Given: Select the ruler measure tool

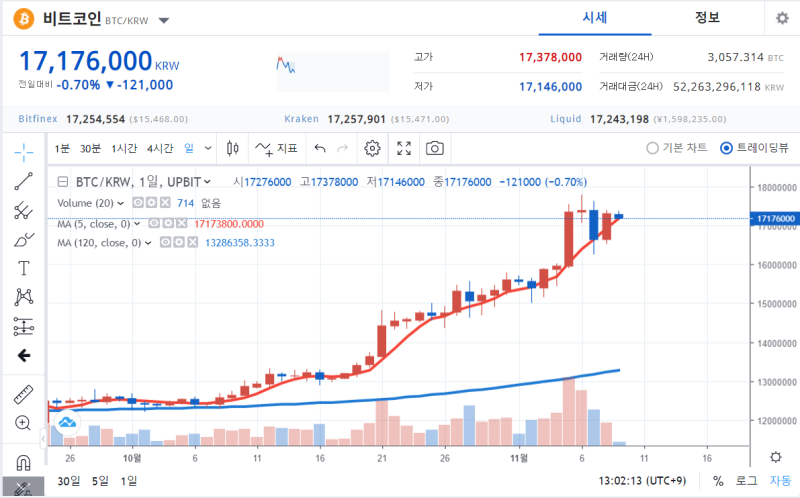Looking at the screenshot, I should click(23, 394).
